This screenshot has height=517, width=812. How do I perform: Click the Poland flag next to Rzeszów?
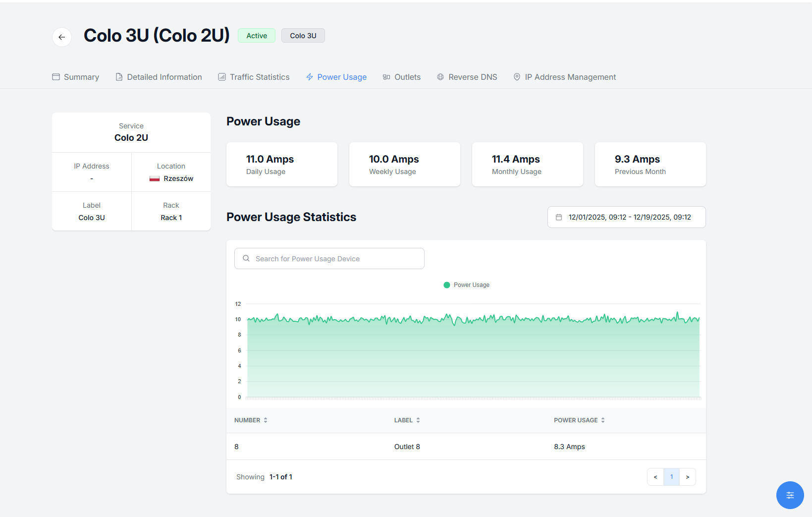pyautogui.click(x=155, y=178)
